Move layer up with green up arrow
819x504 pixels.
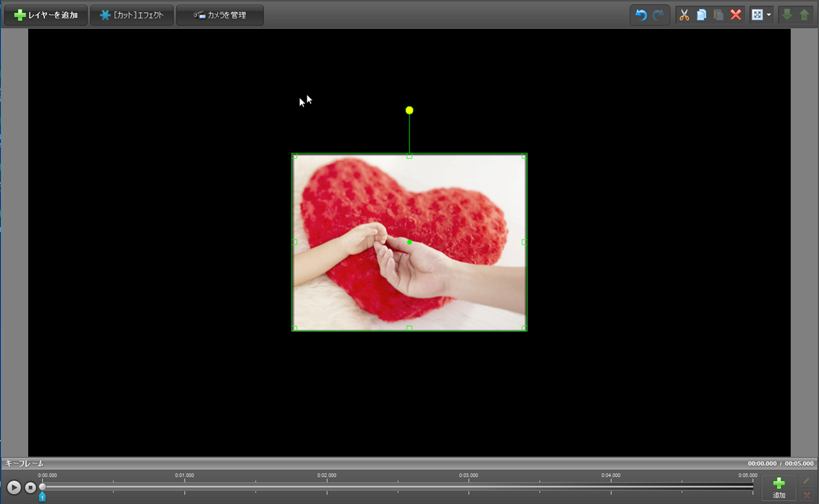[x=804, y=15]
